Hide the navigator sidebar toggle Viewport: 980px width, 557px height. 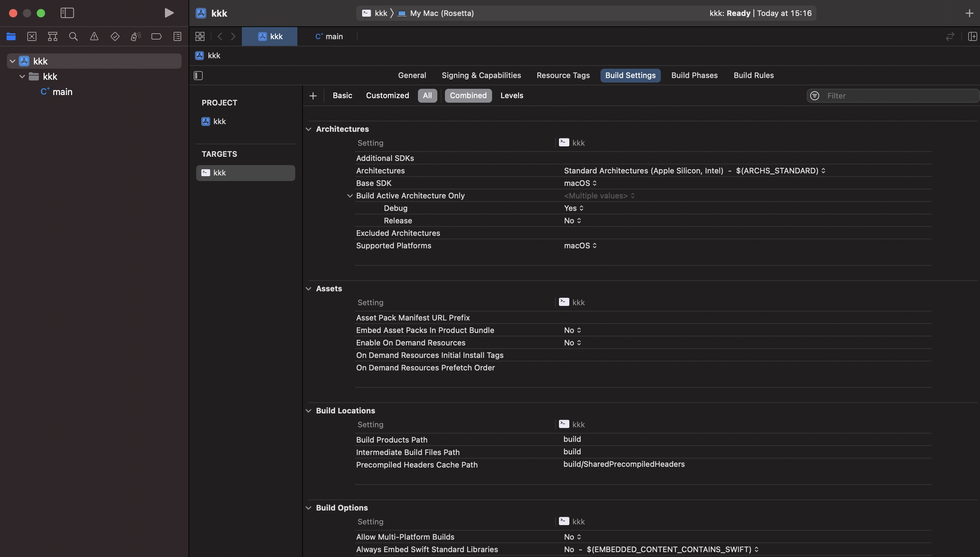coord(67,13)
